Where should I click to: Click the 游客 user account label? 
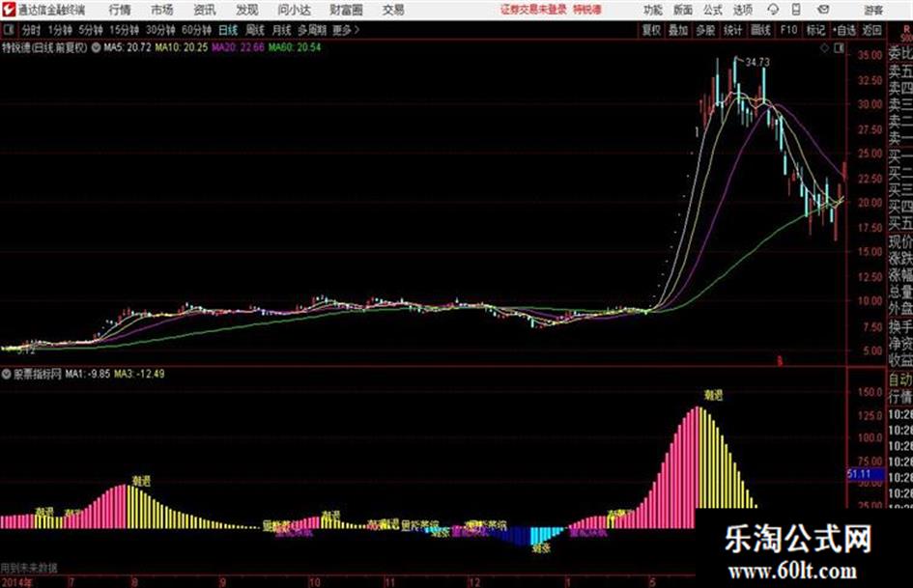873,10
